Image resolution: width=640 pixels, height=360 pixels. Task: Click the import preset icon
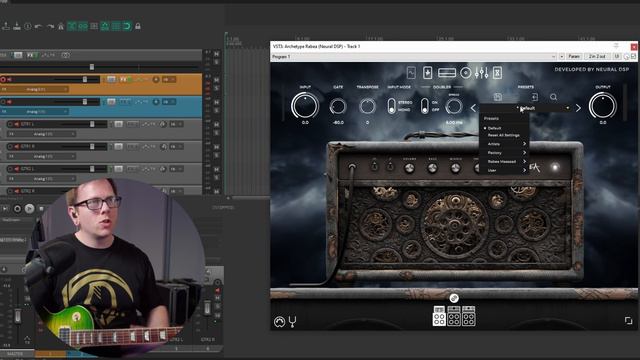[x=535, y=97]
